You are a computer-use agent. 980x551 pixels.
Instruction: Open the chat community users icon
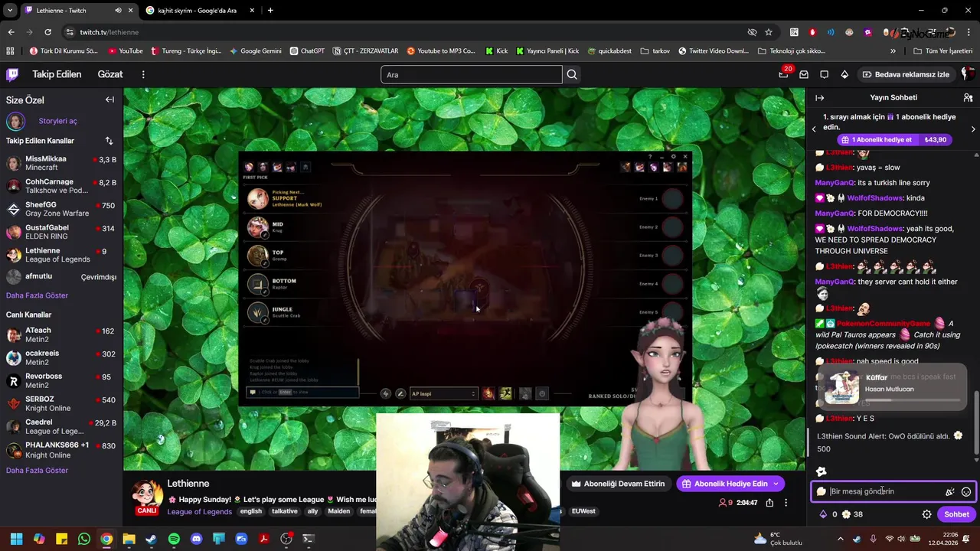[968, 98]
